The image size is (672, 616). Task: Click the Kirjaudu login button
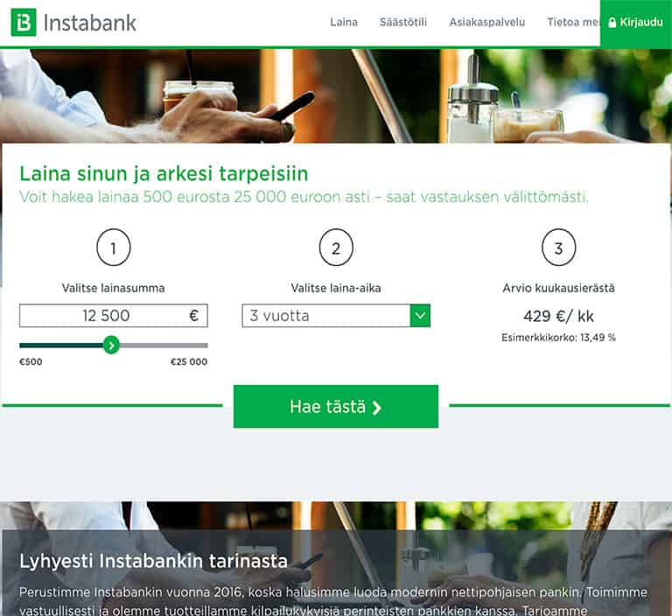tap(636, 24)
